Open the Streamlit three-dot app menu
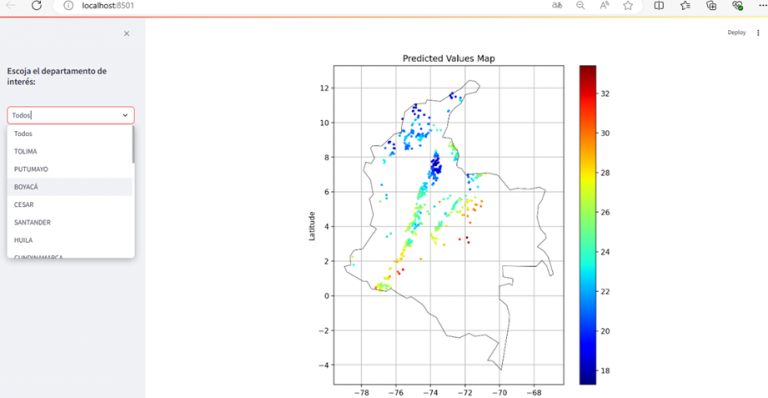The height and width of the screenshot is (398, 768). (758, 33)
